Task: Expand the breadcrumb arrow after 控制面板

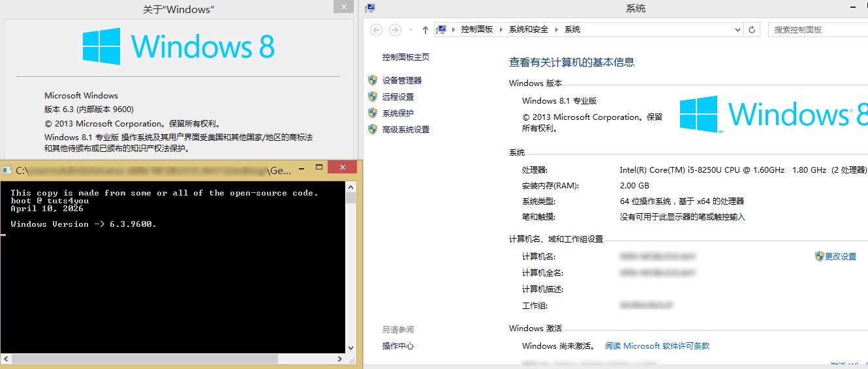Action: tap(501, 30)
